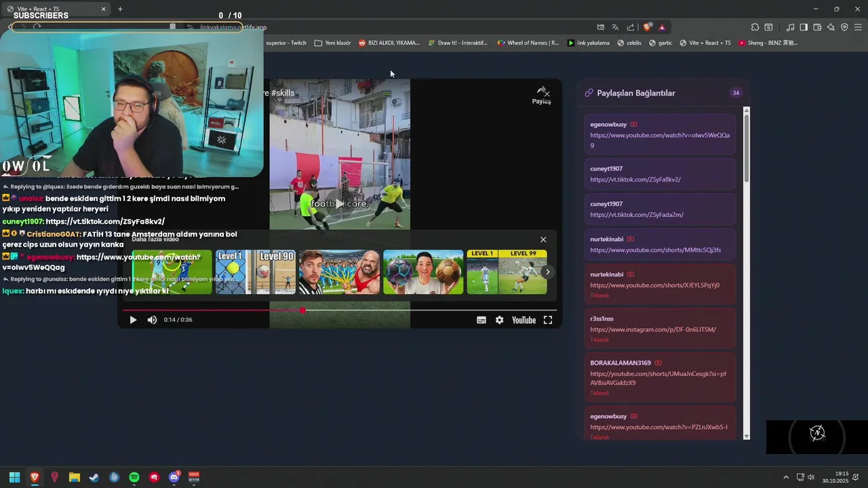Open YouTube player settings gear

(500, 320)
